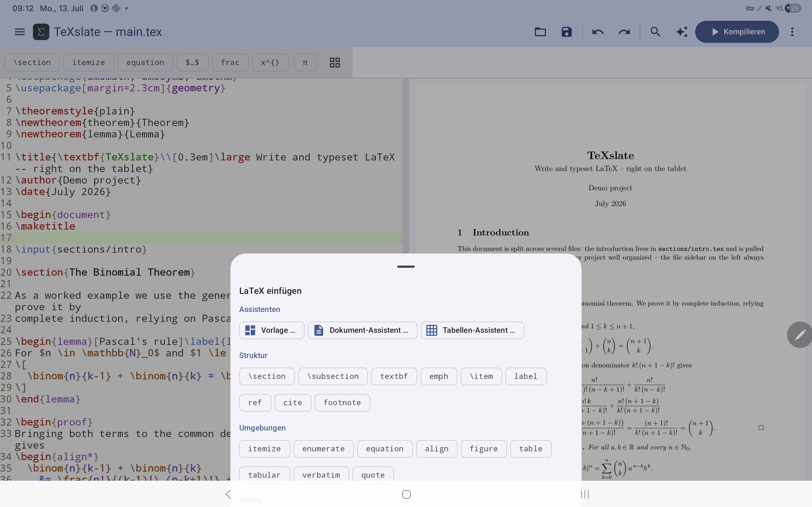Tap the π symbol chip
This screenshot has height=507, width=812.
305,62
